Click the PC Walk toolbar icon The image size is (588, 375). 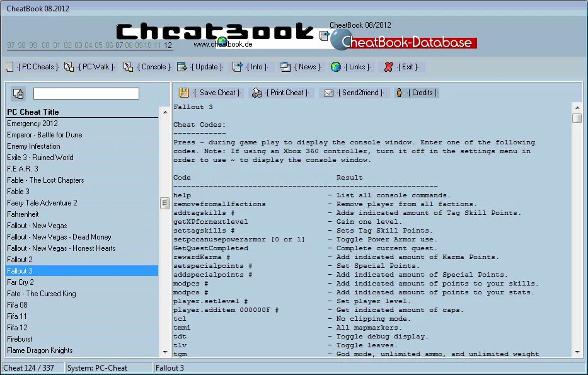(x=69, y=67)
